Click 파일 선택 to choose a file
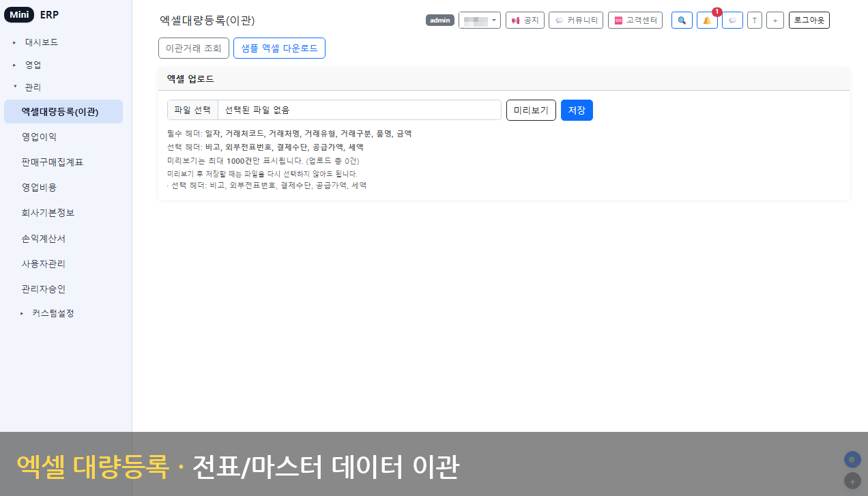 tap(192, 110)
